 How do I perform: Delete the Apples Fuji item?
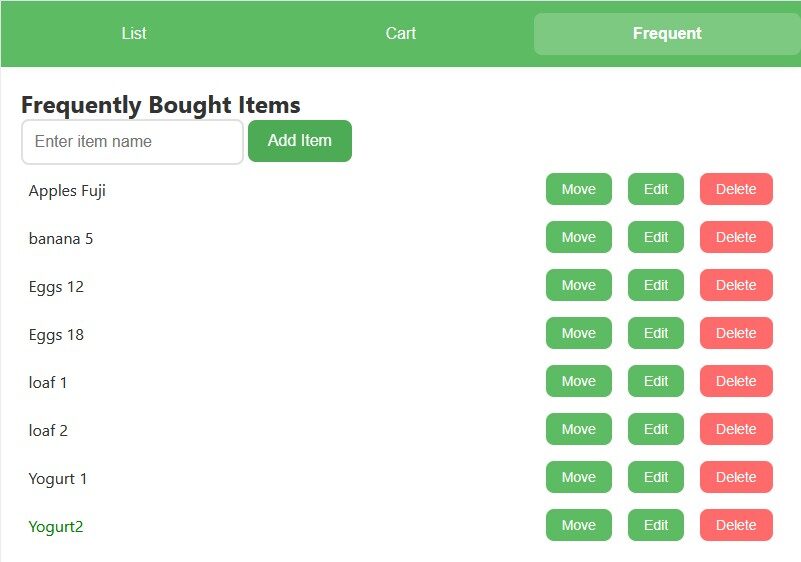pyautogui.click(x=736, y=189)
